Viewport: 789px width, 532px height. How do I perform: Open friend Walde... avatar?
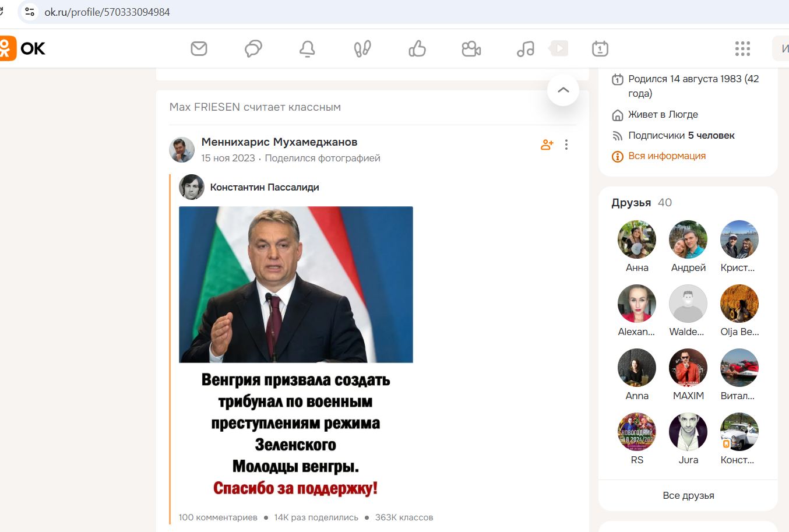(x=688, y=304)
